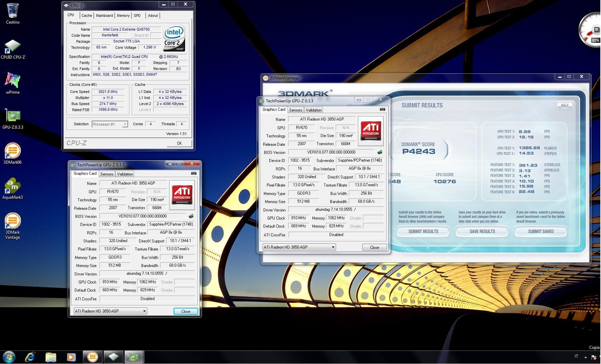Click the Windows Start orb
601x364 pixels.
coord(9,357)
